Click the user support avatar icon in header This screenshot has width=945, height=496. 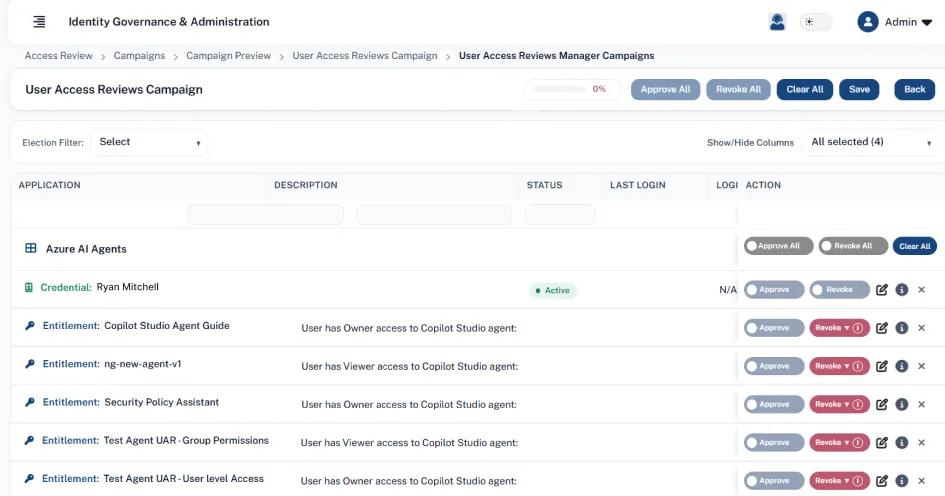[x=777, y=22]
